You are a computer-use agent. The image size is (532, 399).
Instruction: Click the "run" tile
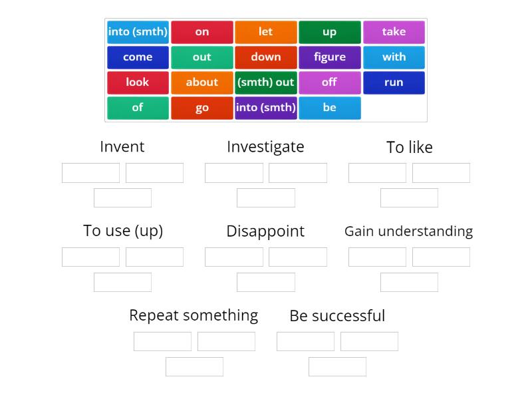point(394,82)
